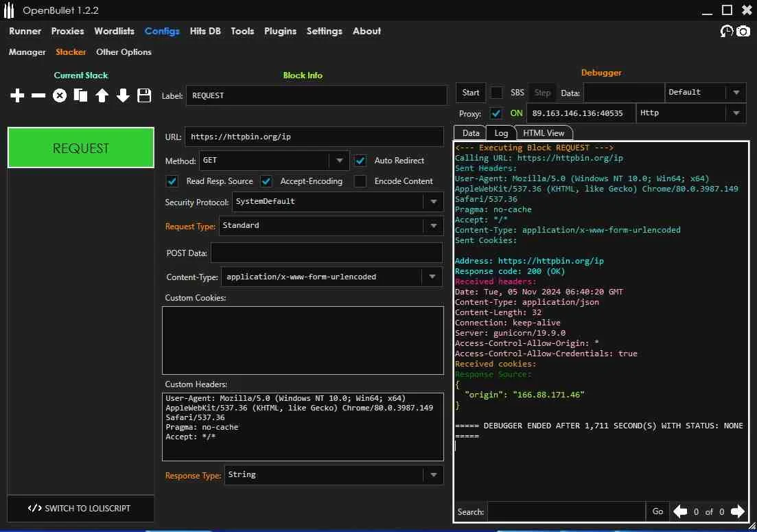Click debugger Start button
The width and height of the screenshot is (757, 532).
(x=471, y=92)
